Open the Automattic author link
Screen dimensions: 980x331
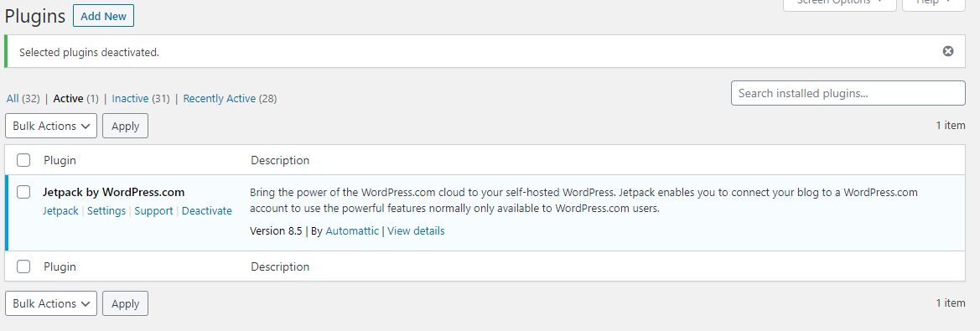coord(352,230)
